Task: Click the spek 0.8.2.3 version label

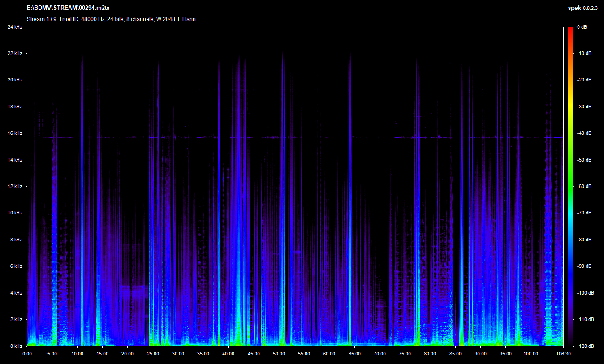Action: (582, 9)
